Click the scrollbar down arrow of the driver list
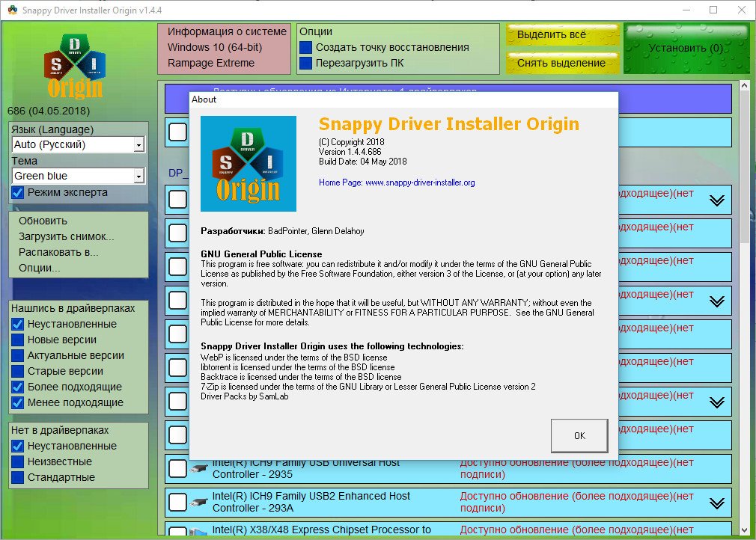Screen dimensions: 756x540 [744, 530]
